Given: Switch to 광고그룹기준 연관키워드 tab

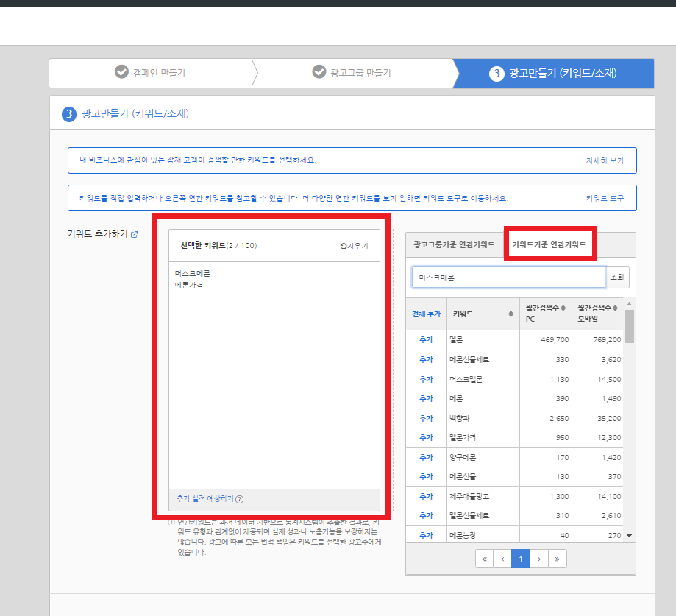Looking at the screenshot, I should tap(454, 244).
